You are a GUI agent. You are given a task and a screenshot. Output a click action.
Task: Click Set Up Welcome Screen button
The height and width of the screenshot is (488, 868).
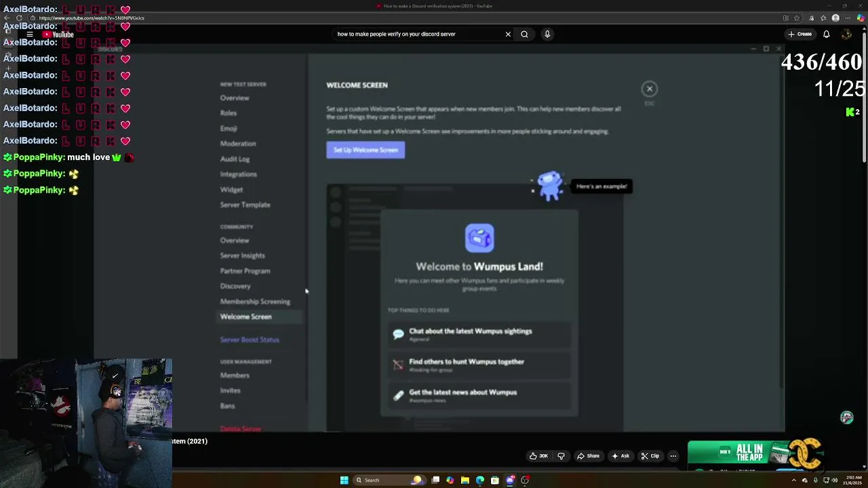pos(366,150)
